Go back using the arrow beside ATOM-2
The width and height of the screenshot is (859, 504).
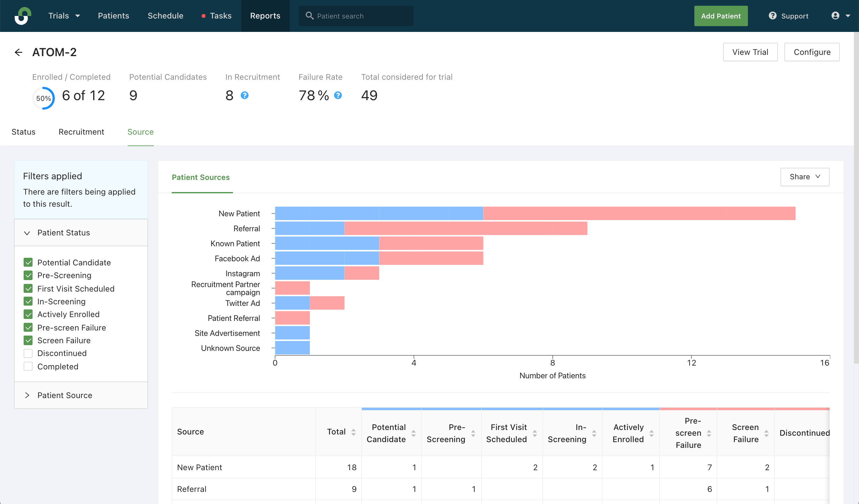[x=19, y=52]
